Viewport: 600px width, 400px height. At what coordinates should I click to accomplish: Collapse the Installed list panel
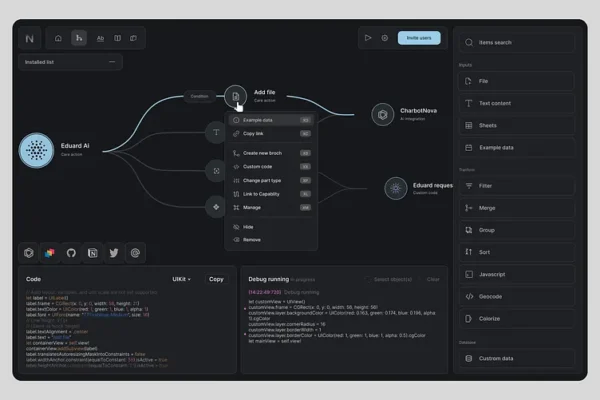pyautogui.click(x=111, y=62)
